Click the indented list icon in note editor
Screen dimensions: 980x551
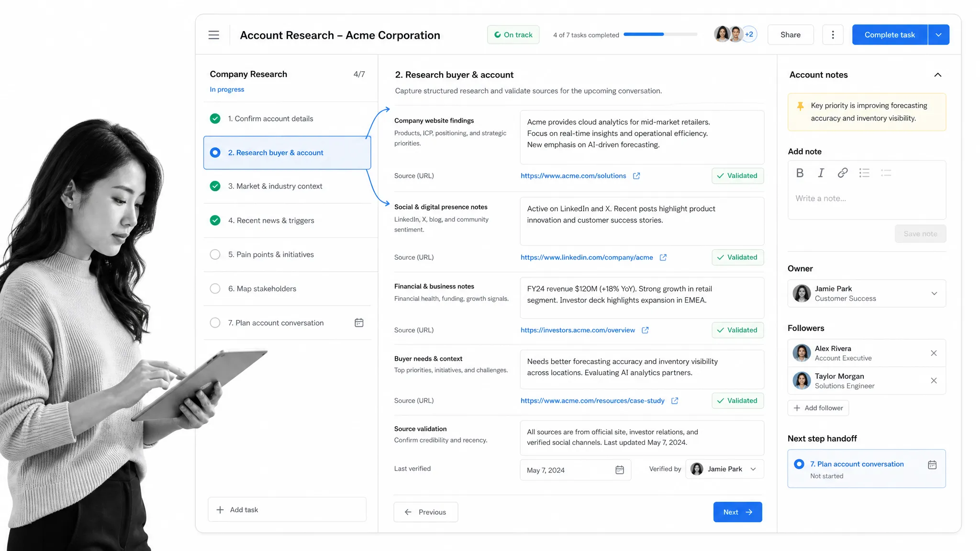tap(886, 173)
